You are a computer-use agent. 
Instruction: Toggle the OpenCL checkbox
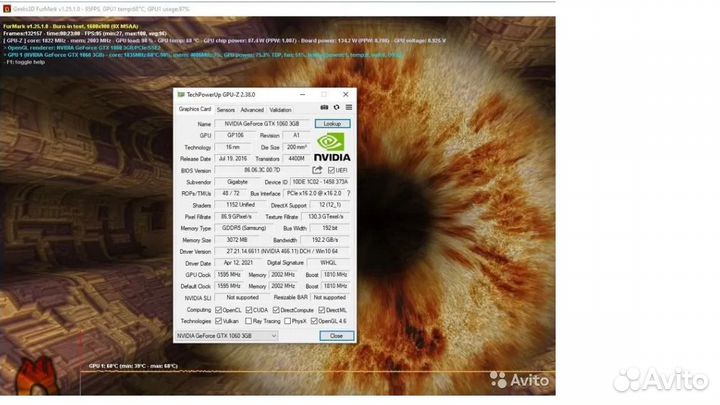(219, 310)
